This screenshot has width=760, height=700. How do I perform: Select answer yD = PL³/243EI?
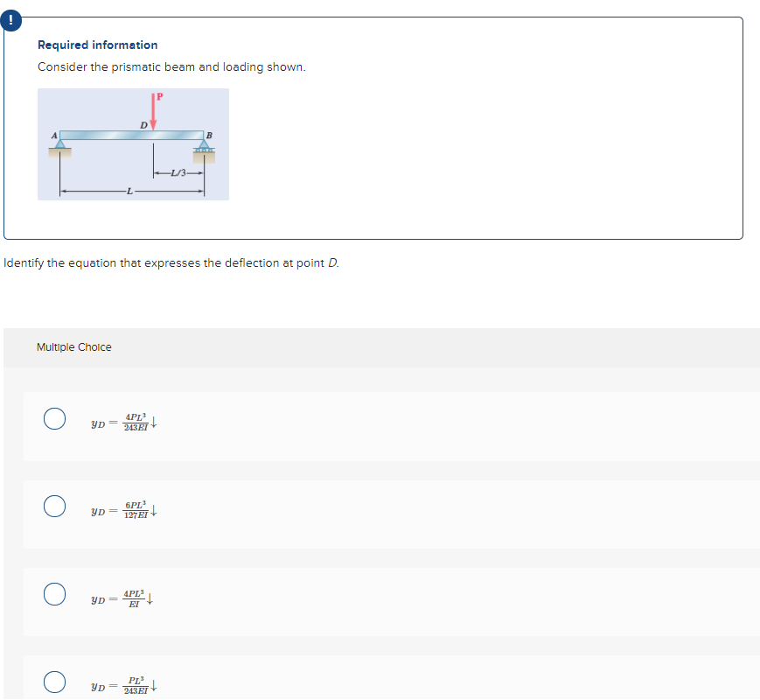[x=54, y=682]
